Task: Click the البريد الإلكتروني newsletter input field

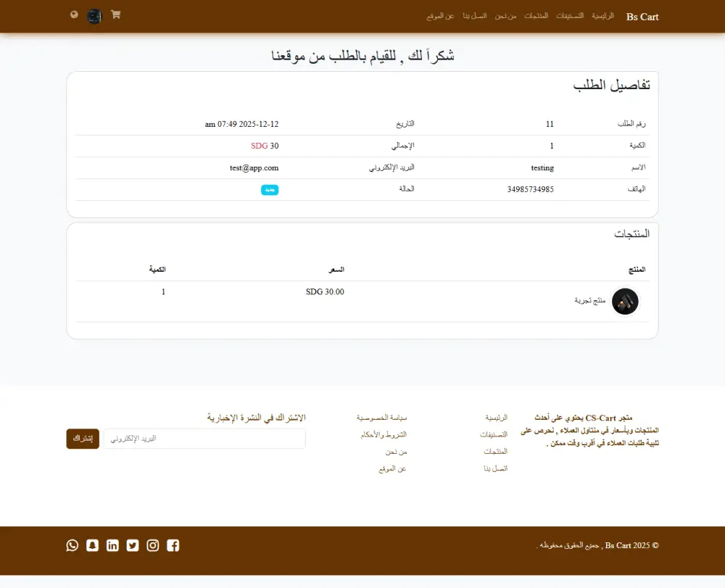Action: pyautogui.click(x=204, y=439)
